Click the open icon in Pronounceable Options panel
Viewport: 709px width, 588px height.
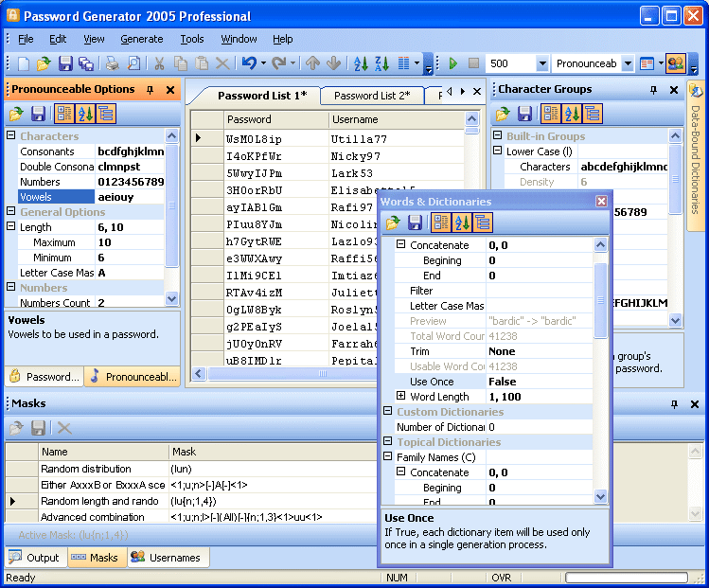pos(16,114)
